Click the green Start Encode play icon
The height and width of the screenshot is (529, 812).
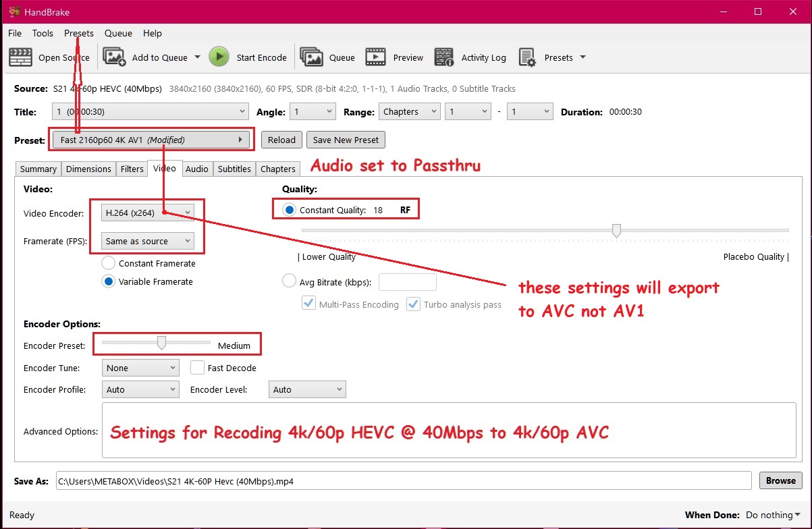[x=219, y=57]
